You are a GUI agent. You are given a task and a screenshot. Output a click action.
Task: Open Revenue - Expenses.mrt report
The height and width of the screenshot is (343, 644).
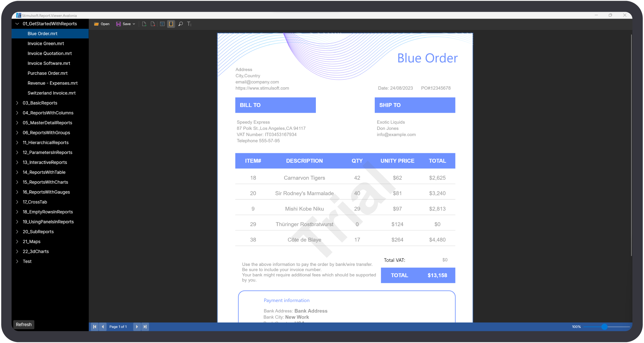pos(52,83)
